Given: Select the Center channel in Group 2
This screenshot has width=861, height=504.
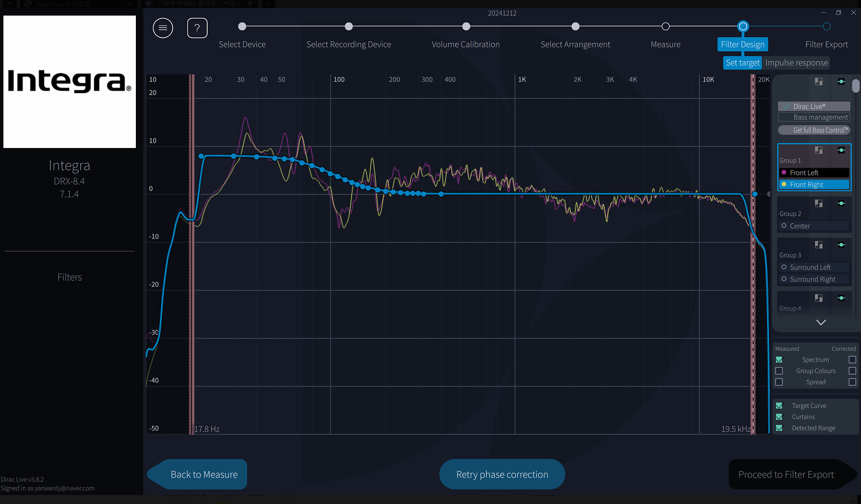Looking at the screenshot, I should [x=800, y=226].
